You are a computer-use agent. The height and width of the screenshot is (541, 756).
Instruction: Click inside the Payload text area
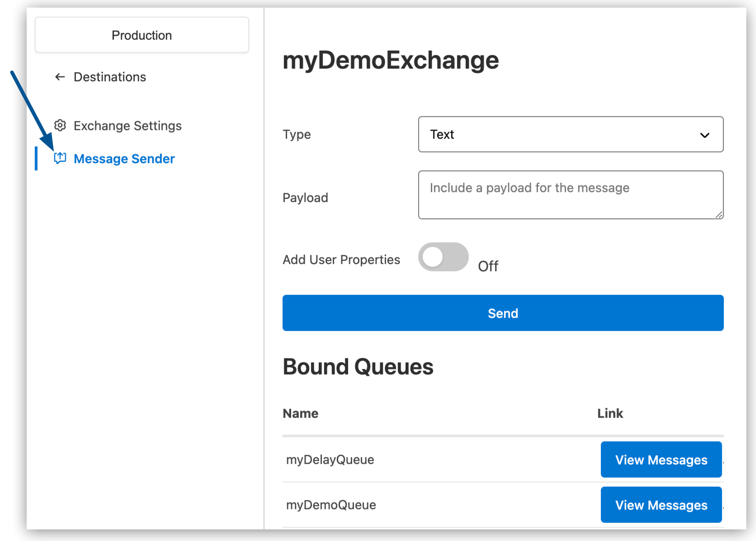[571, 195]
